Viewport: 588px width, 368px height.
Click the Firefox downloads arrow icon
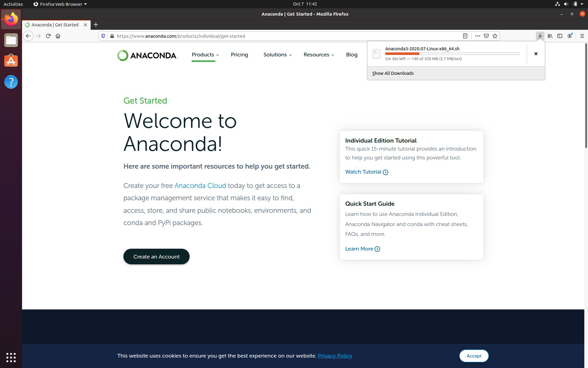(540, 36)
